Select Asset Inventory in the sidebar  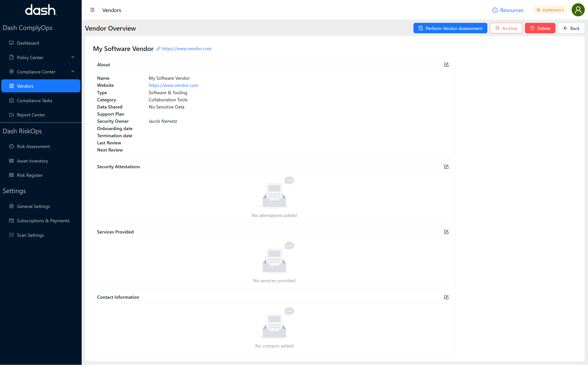click(32, 161)
